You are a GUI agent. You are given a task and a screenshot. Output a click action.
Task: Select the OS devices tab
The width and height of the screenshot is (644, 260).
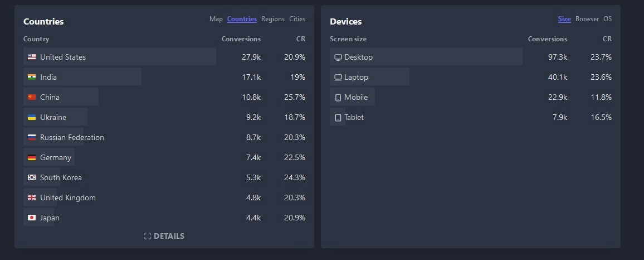pos(607,19)
